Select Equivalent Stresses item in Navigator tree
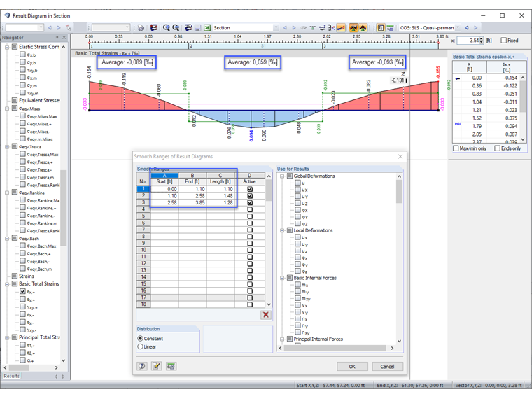The height and width of the screenshot is (399, 532). point(39,100)
